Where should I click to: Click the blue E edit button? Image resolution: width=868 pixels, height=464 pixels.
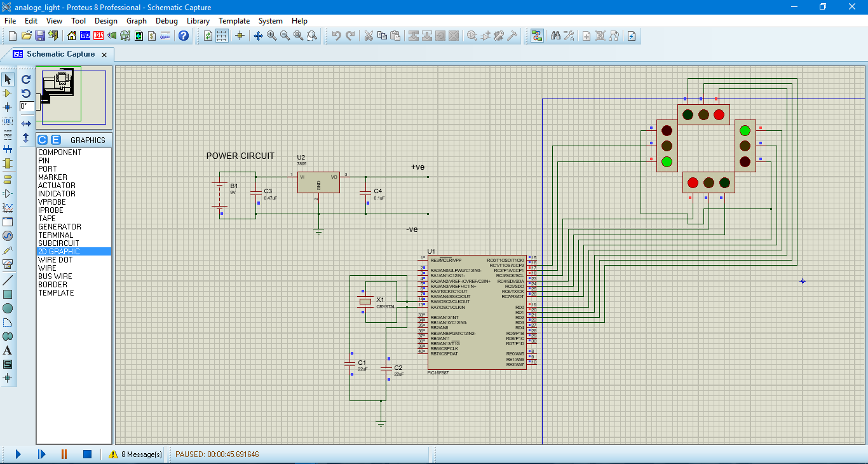tap(55, 140)
